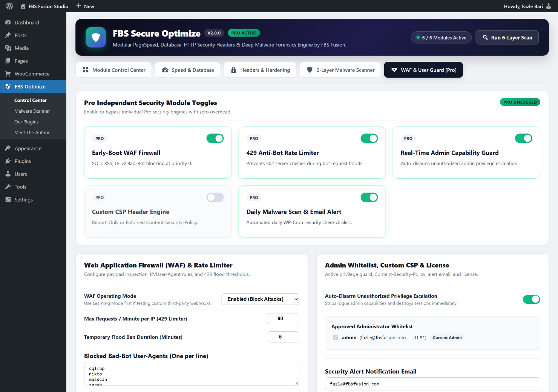
Task: Click the WooCommerce cart icon
Action: pyautogui.click(x=8, y=73)
